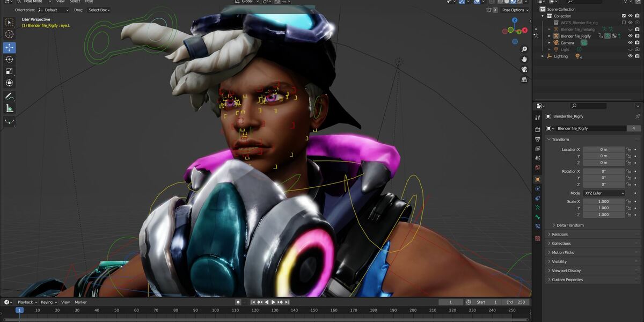This screenshot has width=644, height=322.
Task: Open the World properties tab
Action: click(538, 168)
